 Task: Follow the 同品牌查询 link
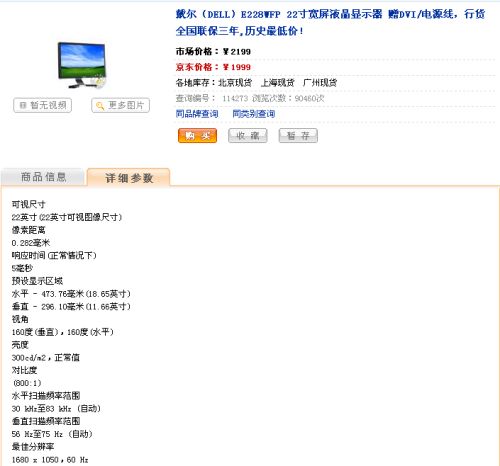point(197,114)
